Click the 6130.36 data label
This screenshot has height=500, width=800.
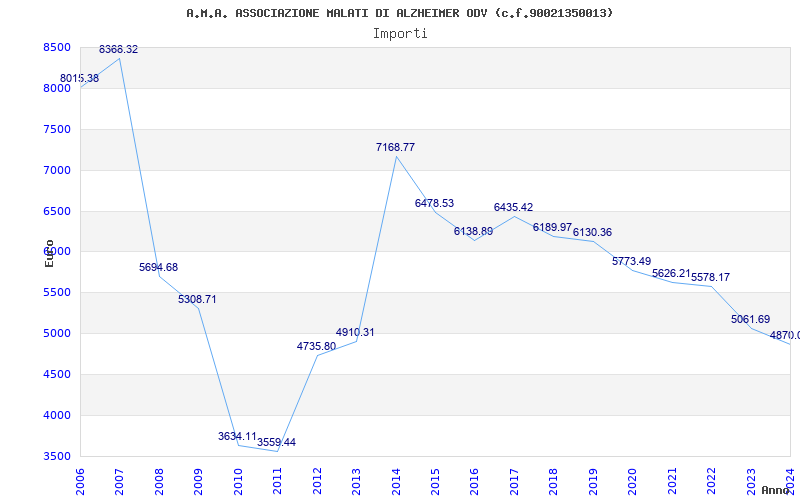click(x=592, y=233)
